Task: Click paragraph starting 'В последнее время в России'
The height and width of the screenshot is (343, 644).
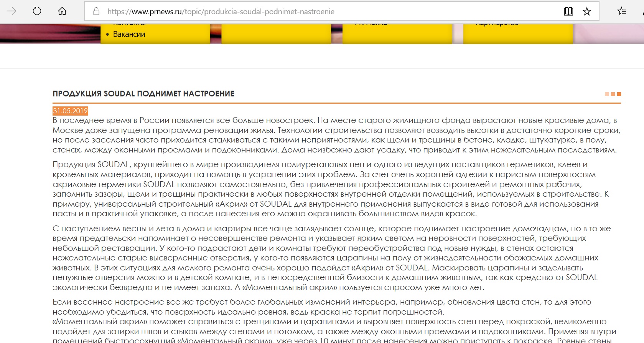Action: coord(336,135)
